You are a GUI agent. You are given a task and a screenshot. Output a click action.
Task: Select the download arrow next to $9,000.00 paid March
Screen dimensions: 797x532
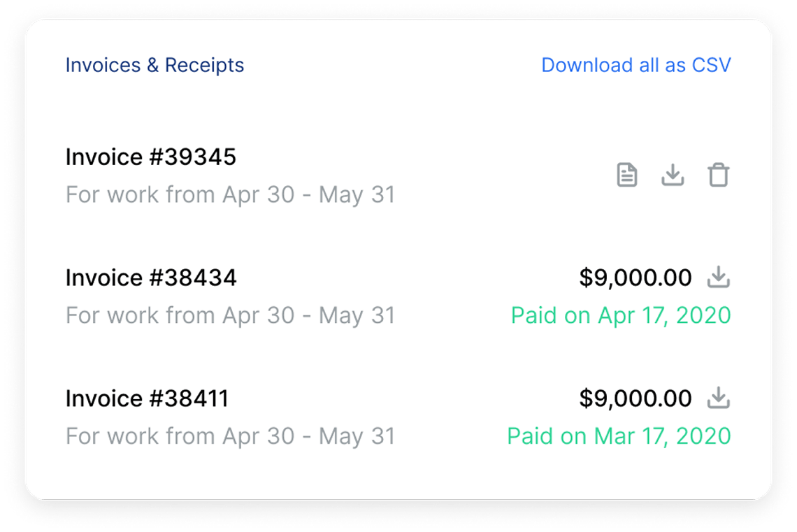point(719,398)
